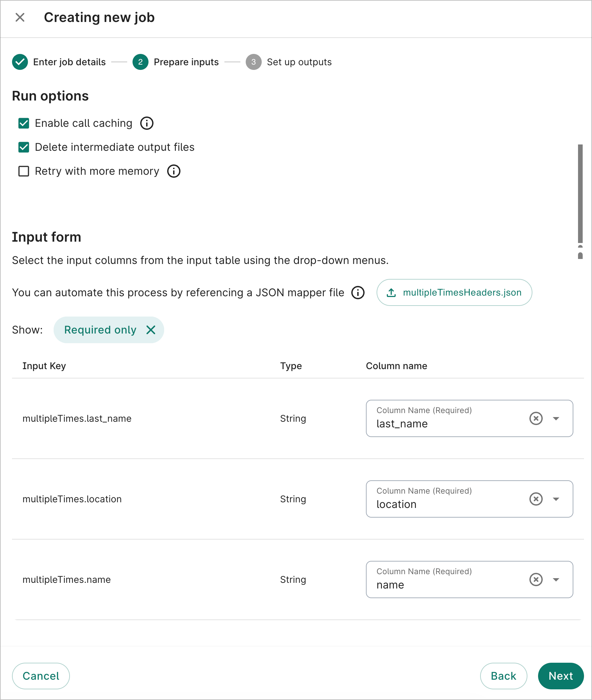Open the Enable call caching info tooltip
This screenshot has width=592, height=700.
147,123
